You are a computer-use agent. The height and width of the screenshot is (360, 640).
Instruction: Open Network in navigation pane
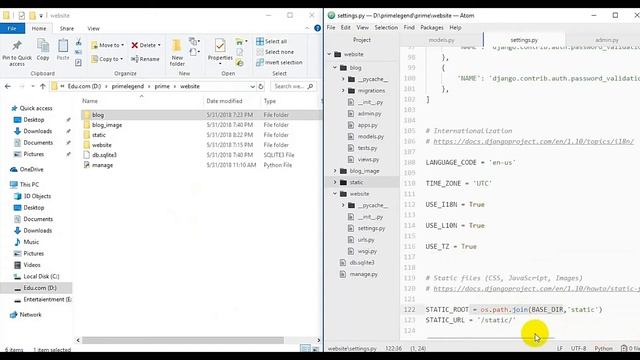[30, 315]
